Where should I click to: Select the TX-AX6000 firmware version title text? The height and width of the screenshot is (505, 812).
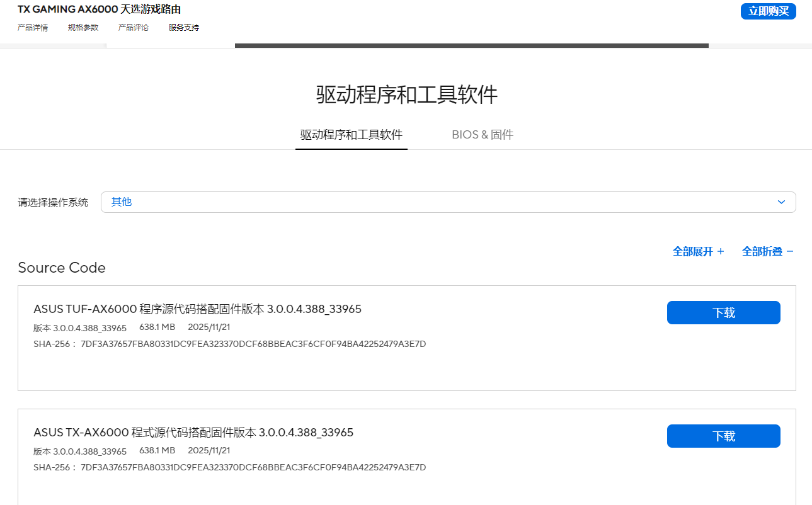tap(193, 432)
